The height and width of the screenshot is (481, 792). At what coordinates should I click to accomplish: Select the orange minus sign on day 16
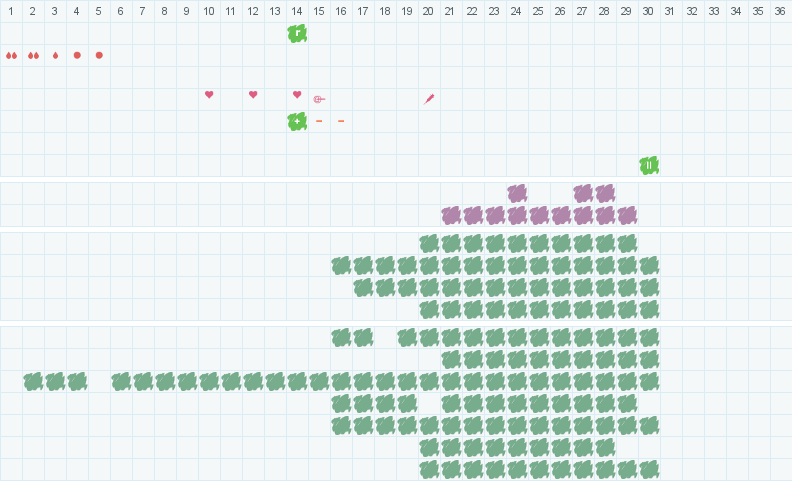click(341, 121)
